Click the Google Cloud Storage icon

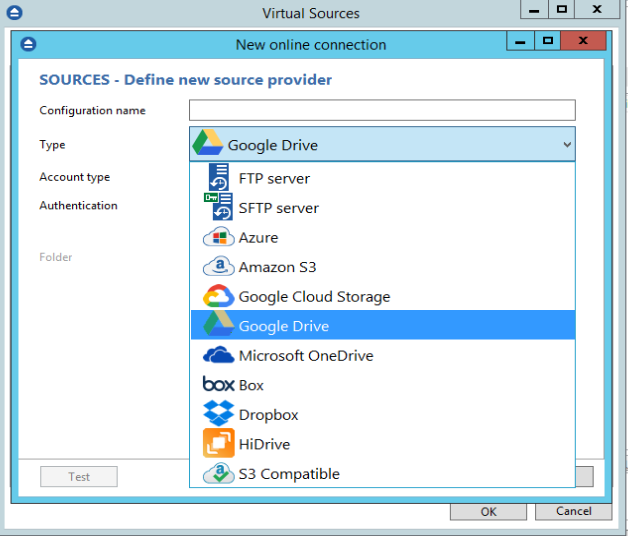[219, 296]
